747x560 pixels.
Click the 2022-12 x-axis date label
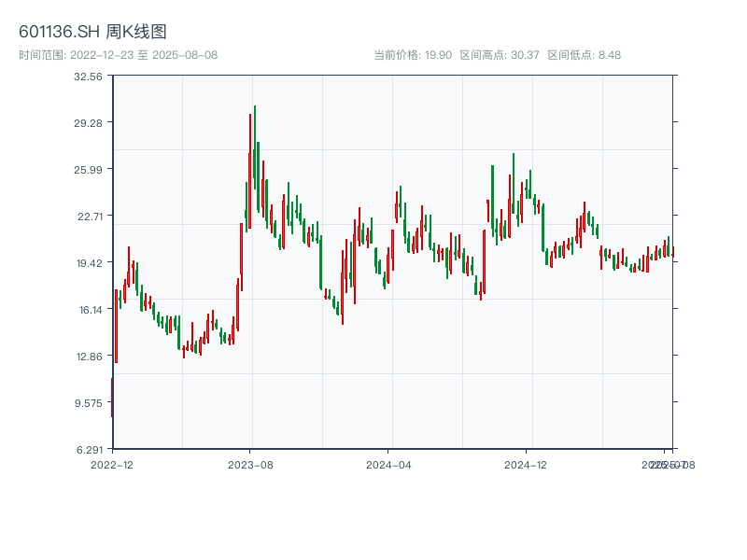[x=111, y=464]
